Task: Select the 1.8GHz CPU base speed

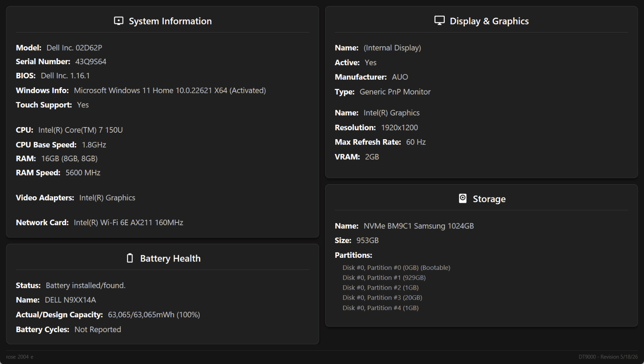Action: (94, 145)
